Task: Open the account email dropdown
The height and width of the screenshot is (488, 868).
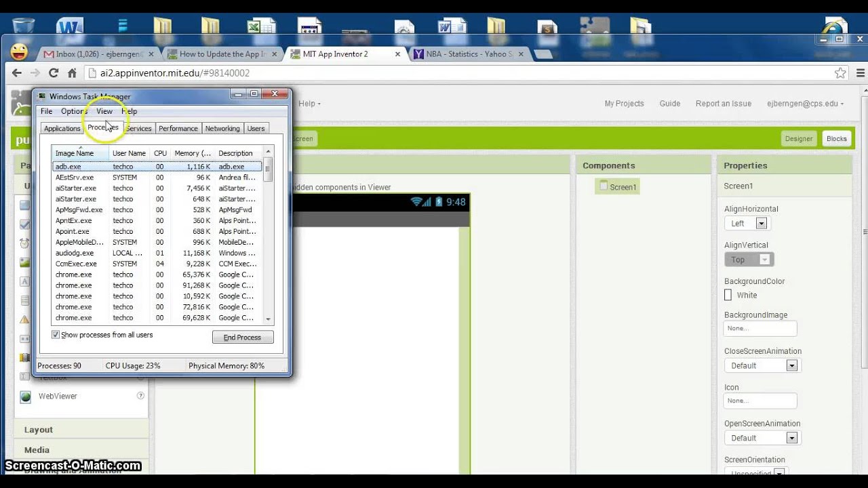Action: tap(806, 104)
